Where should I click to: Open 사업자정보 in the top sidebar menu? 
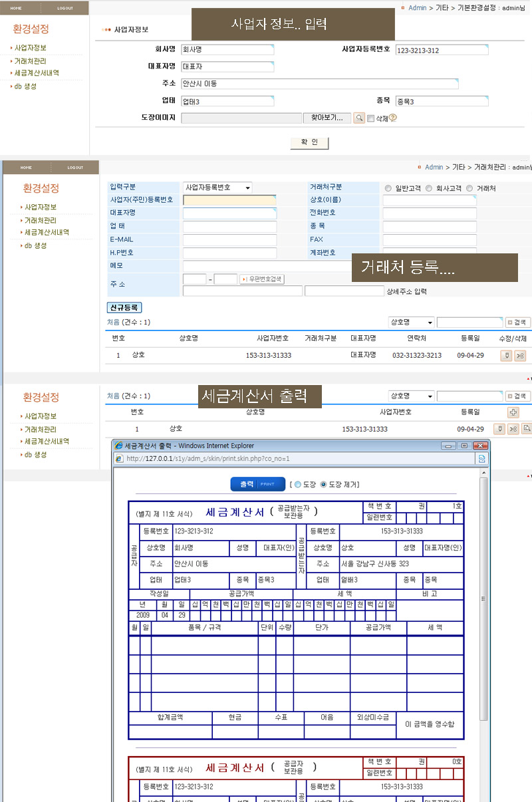31,48
